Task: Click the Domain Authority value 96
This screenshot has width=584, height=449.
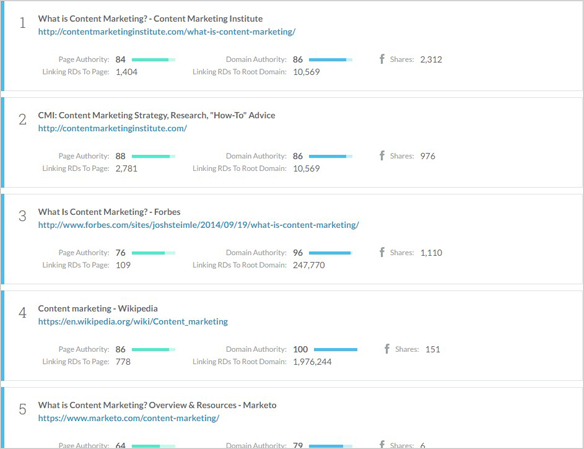Action: point(298,253)
